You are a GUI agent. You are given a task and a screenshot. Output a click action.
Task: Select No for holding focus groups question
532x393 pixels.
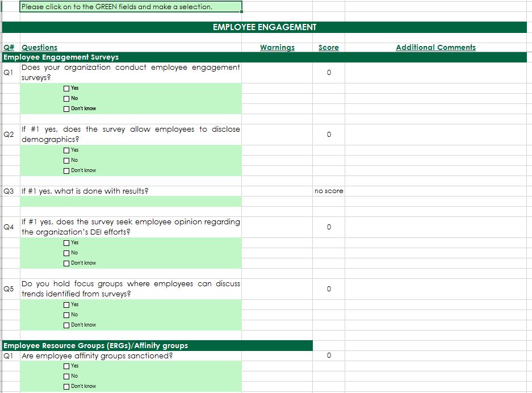tap(66, 315)
